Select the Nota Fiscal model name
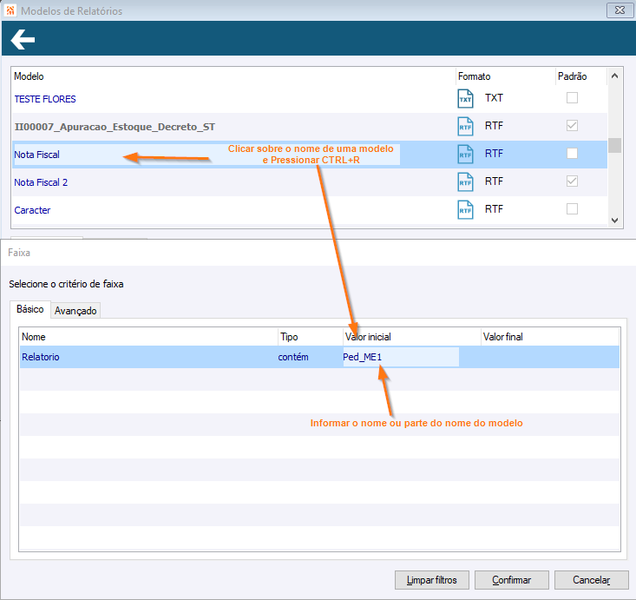636x600 pixels. point(37,155)
